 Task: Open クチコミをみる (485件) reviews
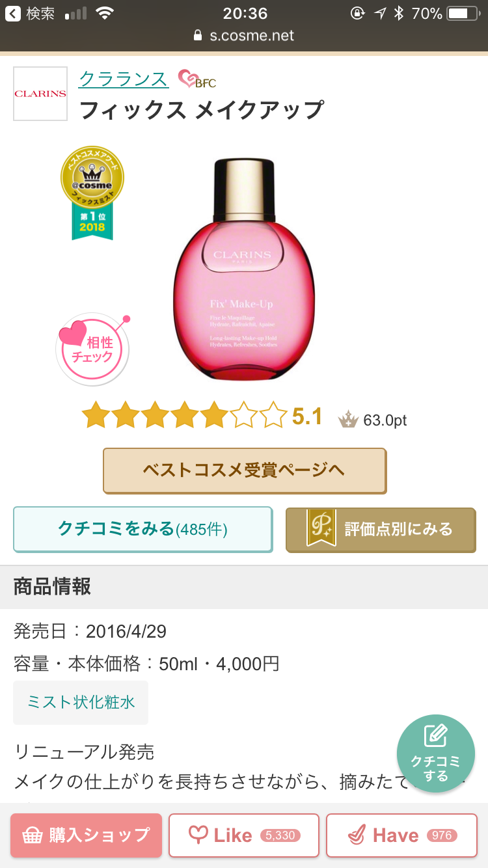143,529
